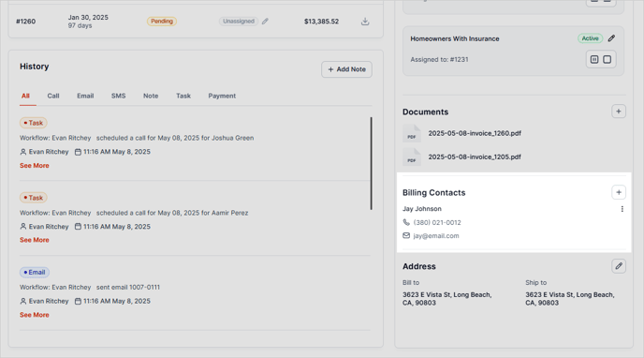Click invoice number #1260
644x358 pixels.
[x=25, y=22]
